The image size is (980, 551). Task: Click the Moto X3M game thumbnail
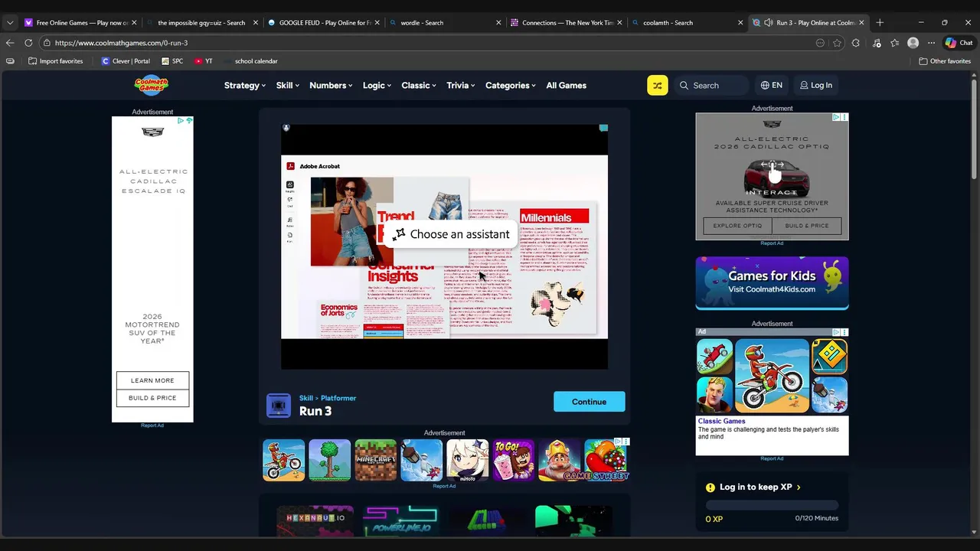(x=283, y=460)
